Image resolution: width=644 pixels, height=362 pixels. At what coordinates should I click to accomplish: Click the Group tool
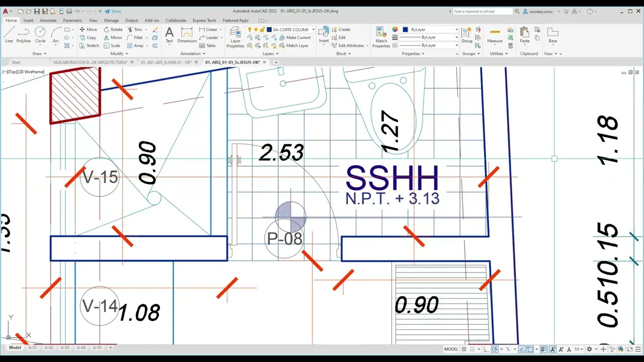coord(467,35)
